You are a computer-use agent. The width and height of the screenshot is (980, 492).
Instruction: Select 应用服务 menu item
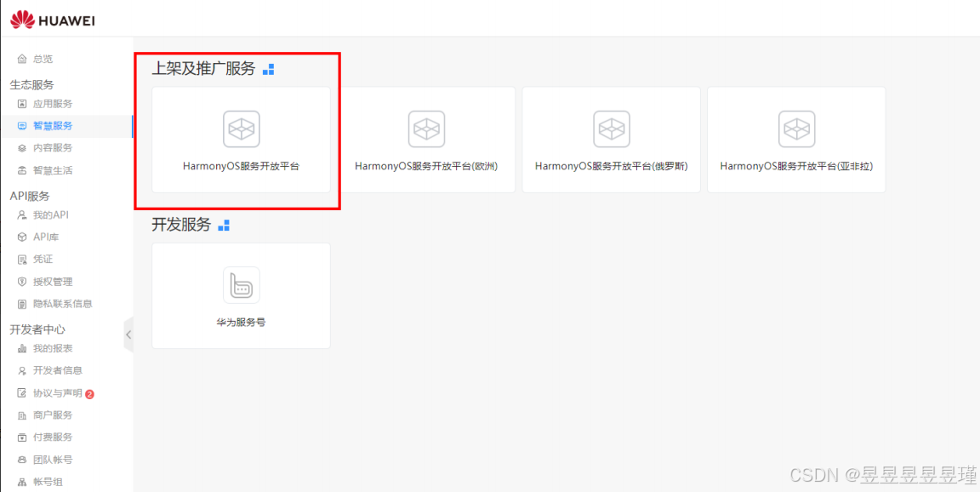tap(66, 103)
